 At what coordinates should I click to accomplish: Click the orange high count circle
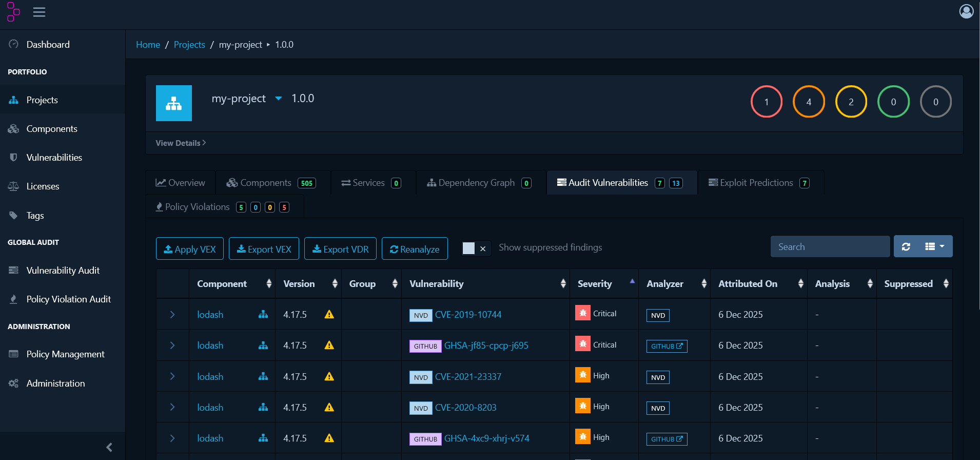[x=809, y=102]
